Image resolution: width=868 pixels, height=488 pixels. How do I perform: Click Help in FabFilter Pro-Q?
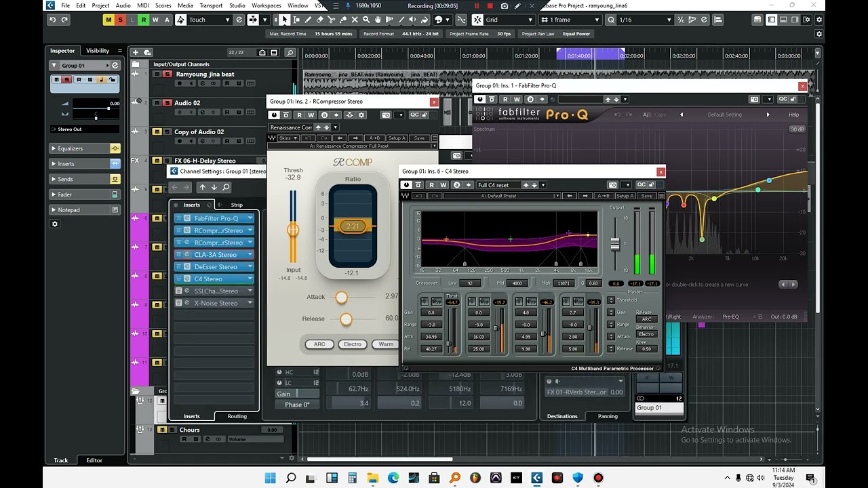click(794, 115)
